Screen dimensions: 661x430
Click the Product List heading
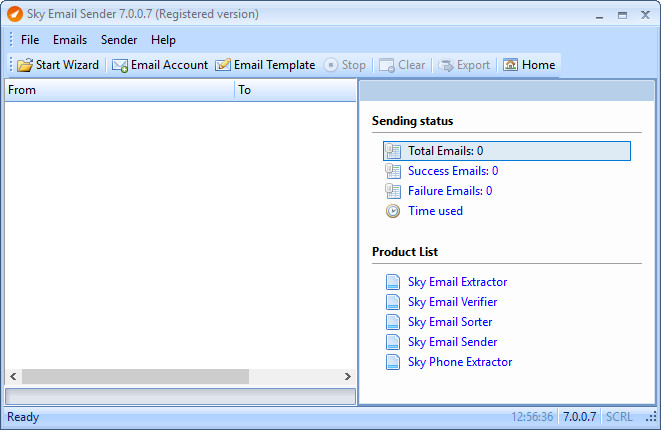(x=405, y=252)
